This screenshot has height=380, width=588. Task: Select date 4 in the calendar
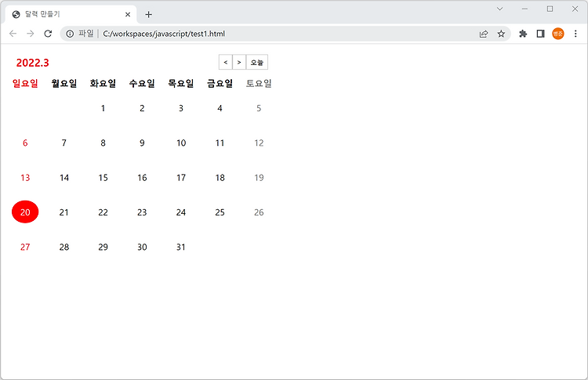coord(220,108)
